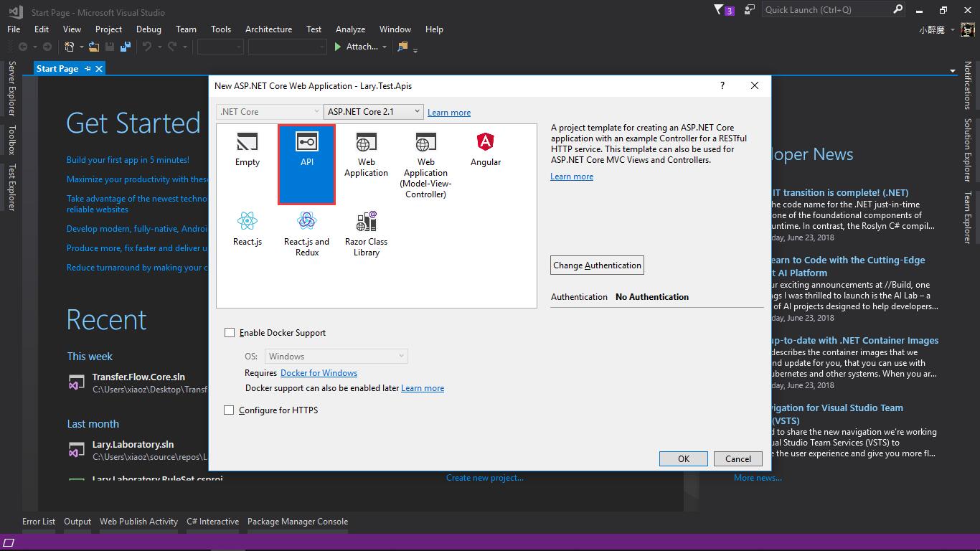Cancel the new application dialog
The image size is (980, 551).
pos(738,459)
